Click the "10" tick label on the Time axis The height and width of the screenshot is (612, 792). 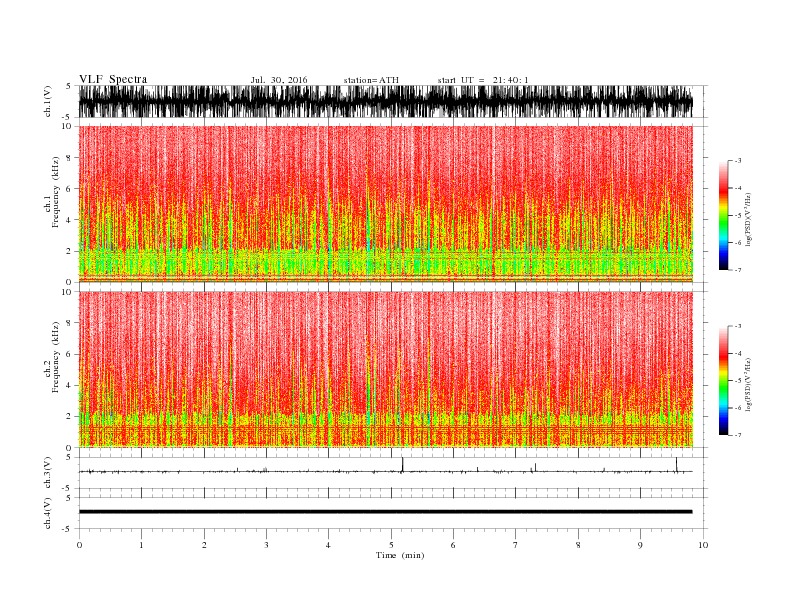pos(703,545)
